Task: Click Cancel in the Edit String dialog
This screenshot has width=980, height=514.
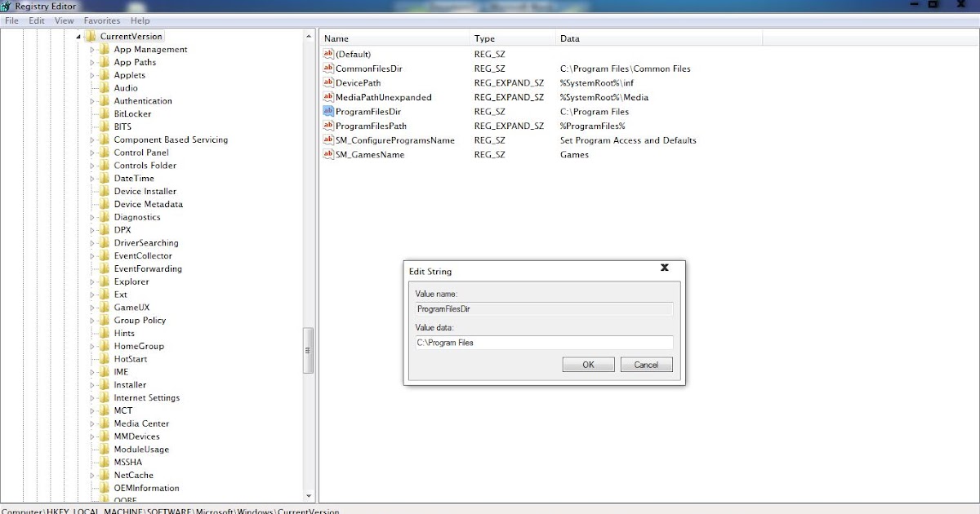Action: tap(646, 365)
